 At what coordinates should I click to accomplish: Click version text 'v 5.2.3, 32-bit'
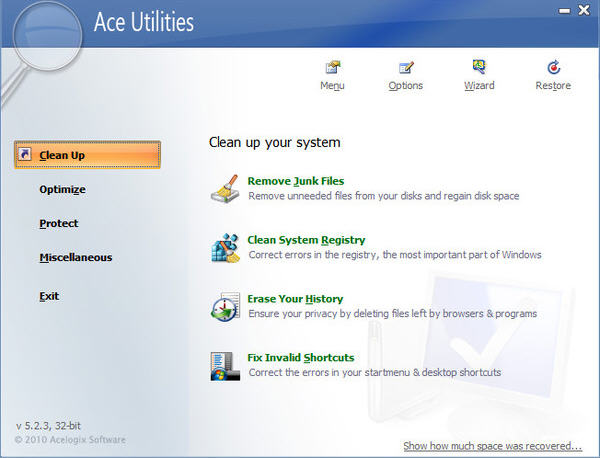pyautogui.click(x=48, y=426)
